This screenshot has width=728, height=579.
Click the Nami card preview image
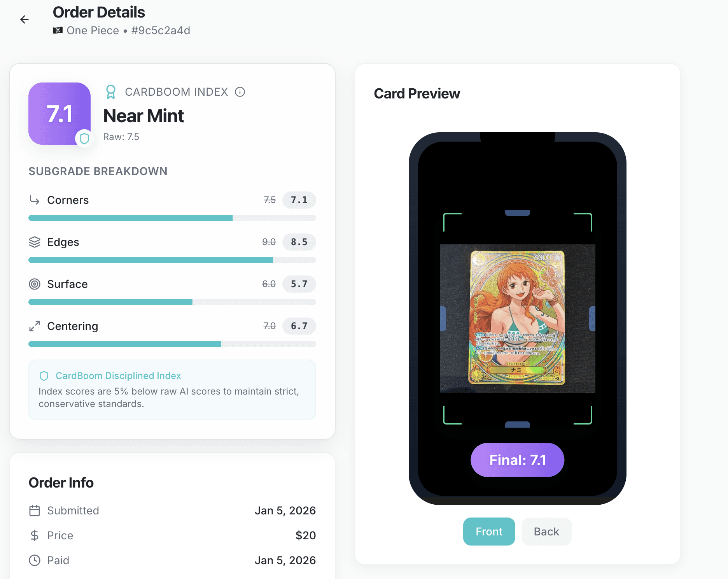[x=518, y=318]
